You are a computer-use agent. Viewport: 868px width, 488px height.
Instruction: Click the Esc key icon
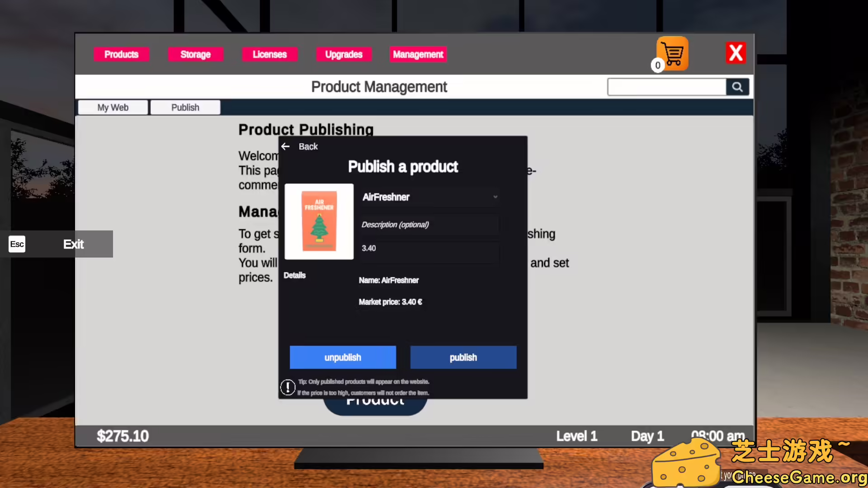17,244
